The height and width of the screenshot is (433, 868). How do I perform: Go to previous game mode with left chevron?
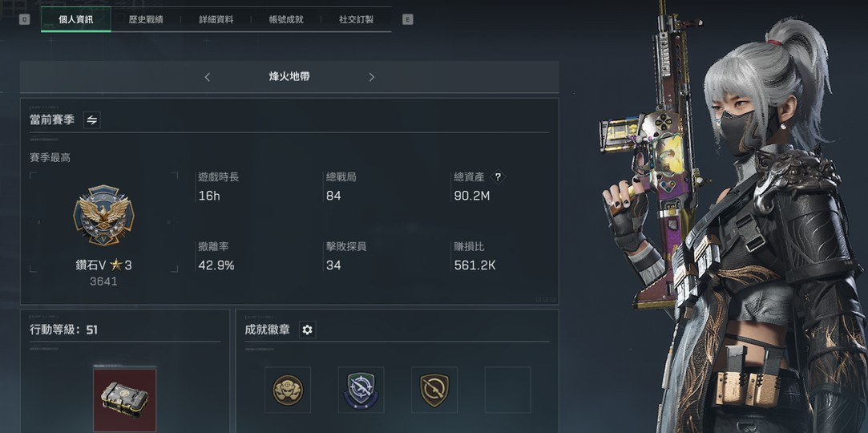pyautogui.click(x=208, y=77)
